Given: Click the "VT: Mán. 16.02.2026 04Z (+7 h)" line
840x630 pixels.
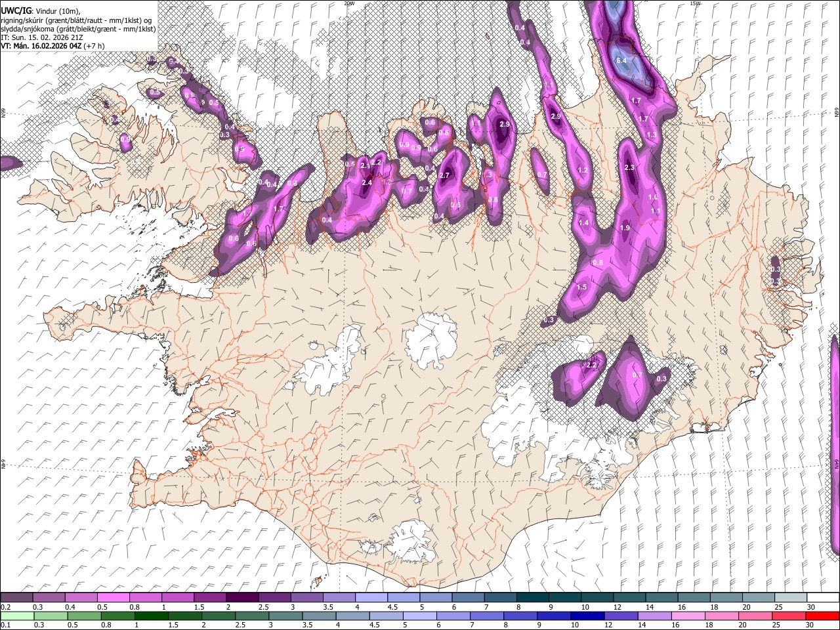Looking at the screenshot, I should click(x=52, y=47).
